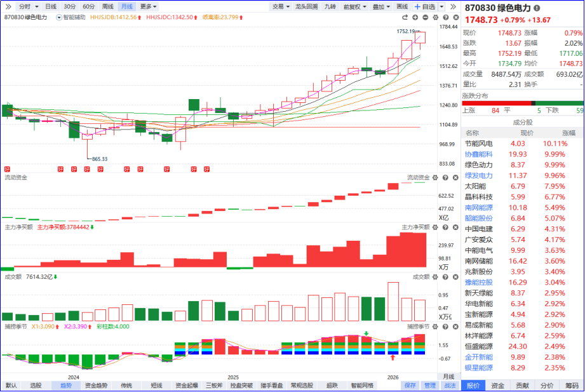This screenshot has height=392, width=585.
Task: Close the 捕捞季节 panel
Action: 455,327
